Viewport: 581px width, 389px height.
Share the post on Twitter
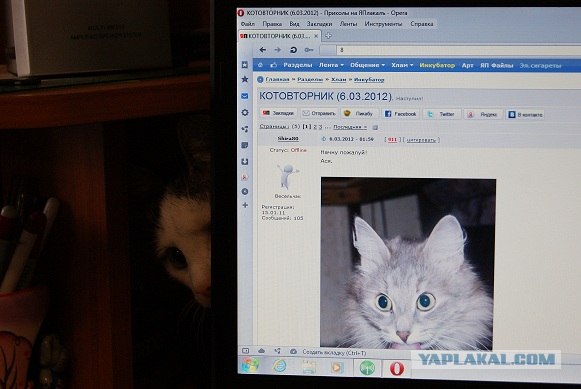tap(441, 114)
